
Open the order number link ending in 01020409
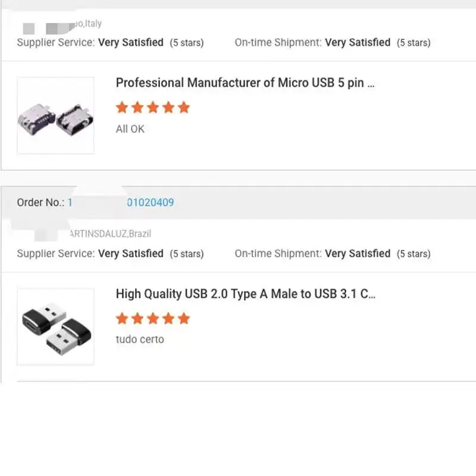tap(150, 202)
